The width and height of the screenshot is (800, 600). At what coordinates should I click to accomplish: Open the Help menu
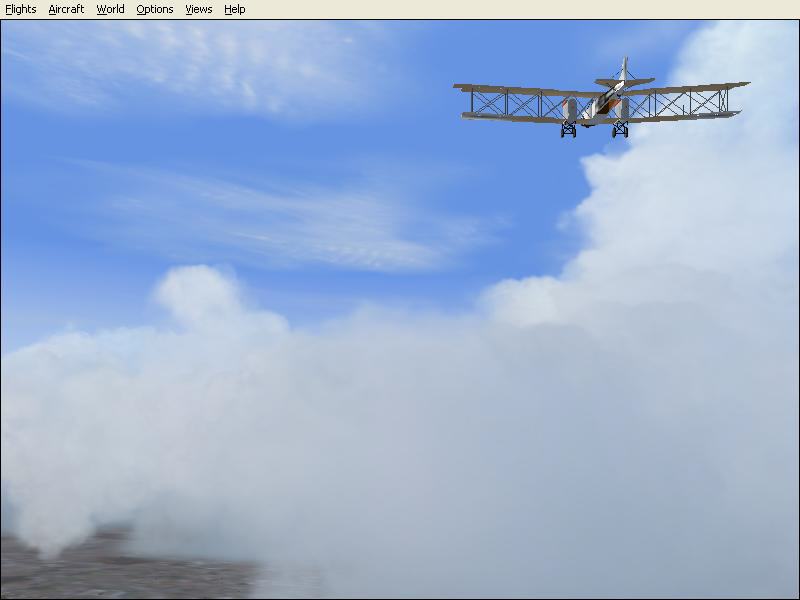click(x=235, y=9)
